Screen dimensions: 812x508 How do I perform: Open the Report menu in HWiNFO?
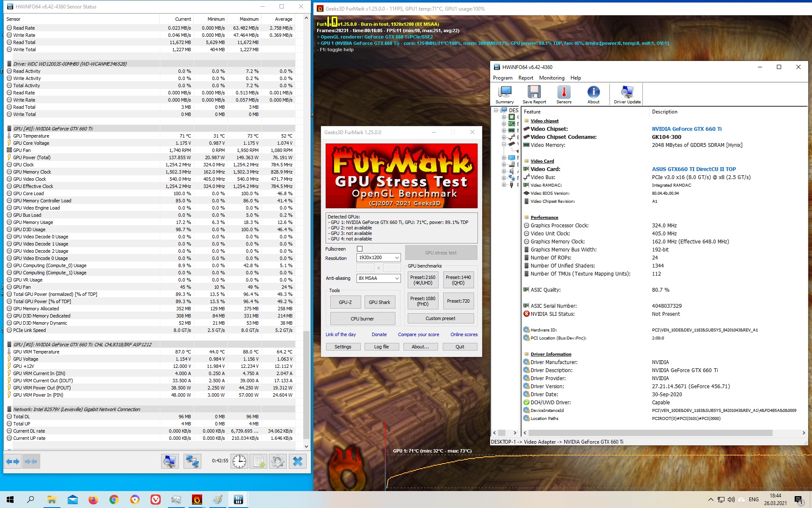tap(526, 78)
